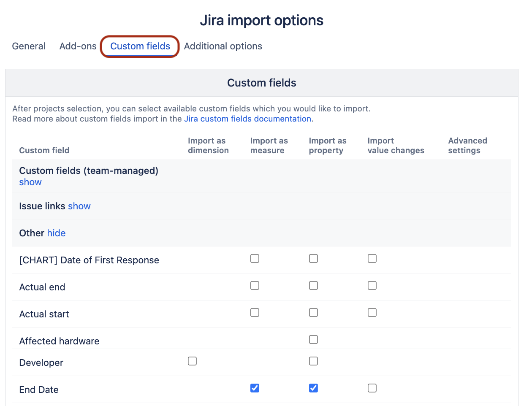Enable import as property for Actual end
The image size is (532, 406).
point(372,285)
